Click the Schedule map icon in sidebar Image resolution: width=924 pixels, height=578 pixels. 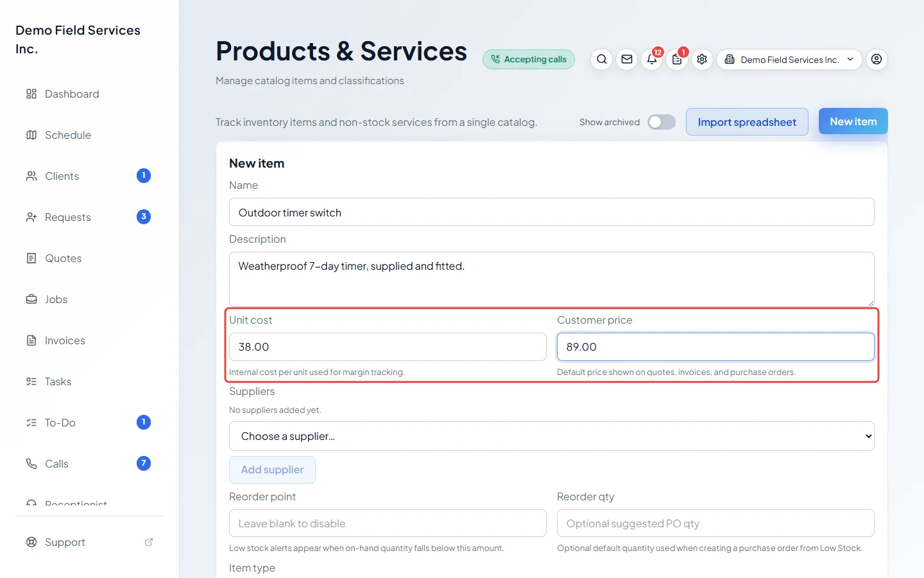(31, 135)
